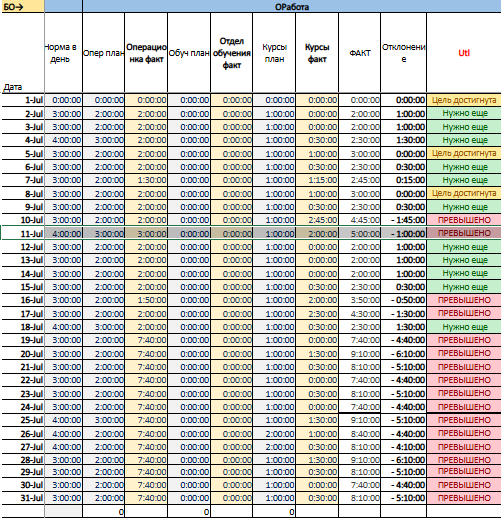This screenshot has height=518, width=501.
Task: Select Курсы факт 1:15:00 for 7-Jul
Action: coord(317,180)
